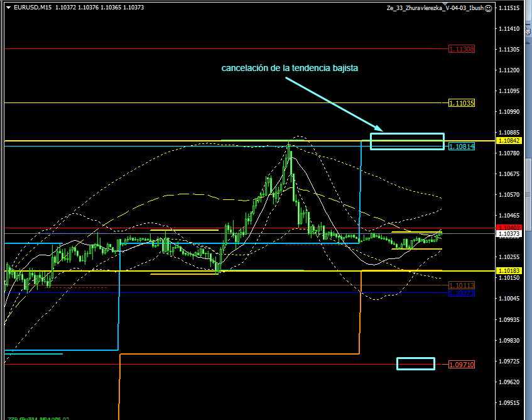Click 1.09620 on the price axis
The height and width of the screenshot is (420, 532).
509,382
